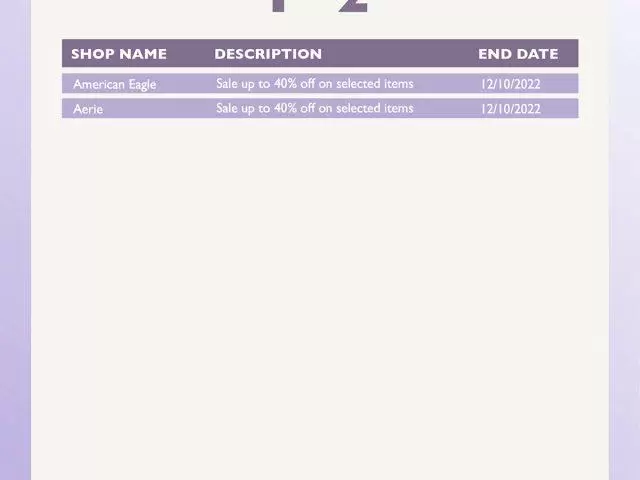The image size is (640, 480).
Task: Click the "40%" text in Aerie row
Action: coord(285,108)
